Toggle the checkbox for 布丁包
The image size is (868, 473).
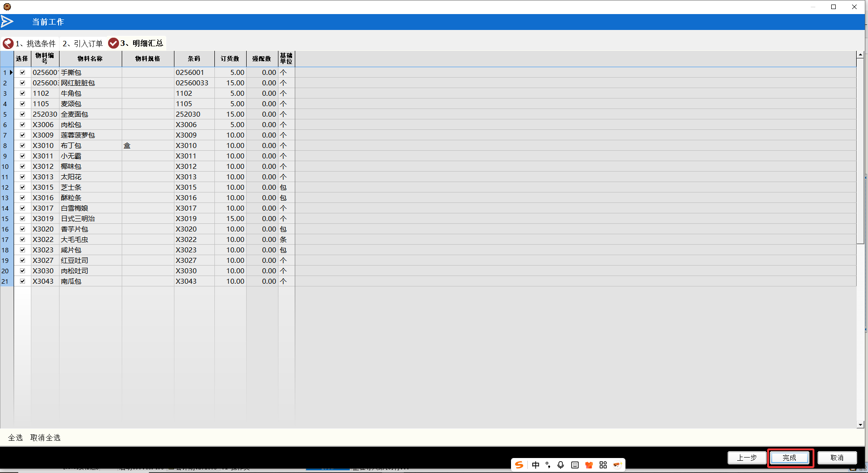(x=22, y=145)
